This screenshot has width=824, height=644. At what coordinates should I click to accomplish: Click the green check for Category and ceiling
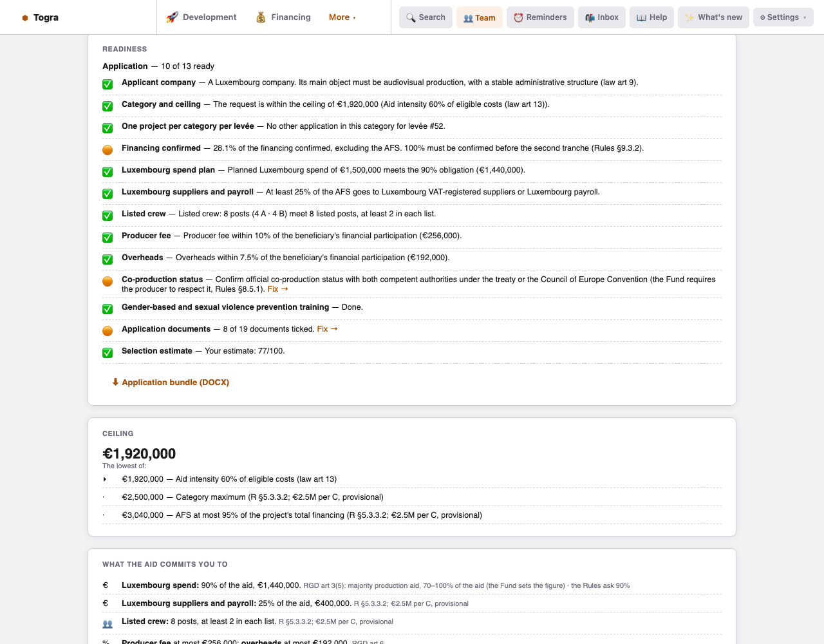pyautogui.click(x=108, y=106)
